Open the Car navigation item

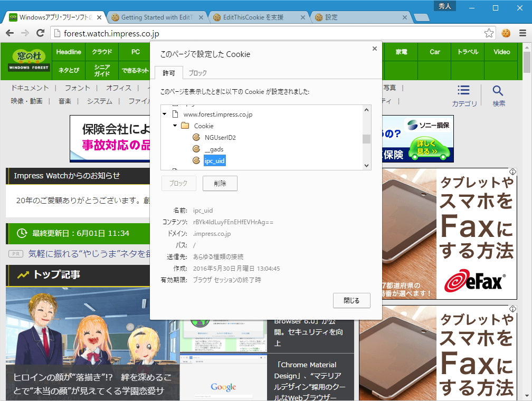pos(435,52)
